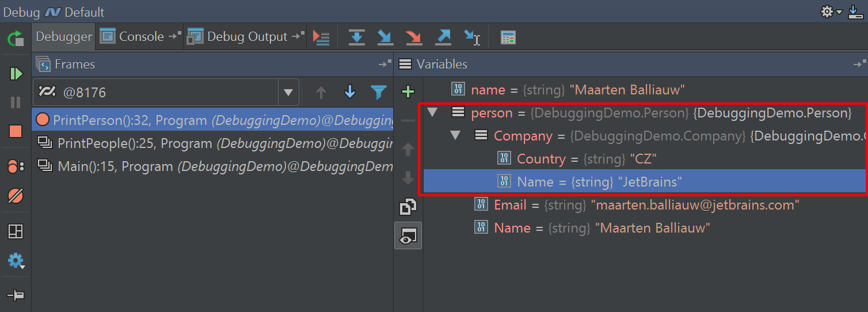Toggle the frames filter funnel icon

378,92
